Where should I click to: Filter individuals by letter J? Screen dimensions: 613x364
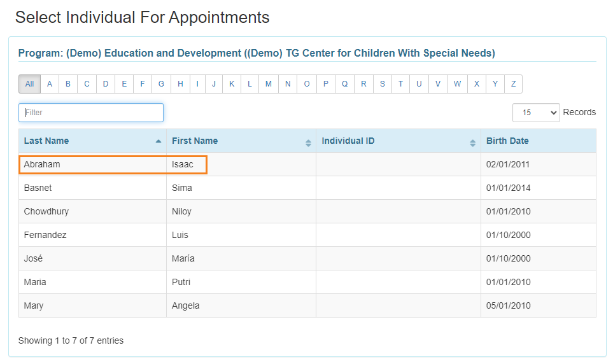214,84
